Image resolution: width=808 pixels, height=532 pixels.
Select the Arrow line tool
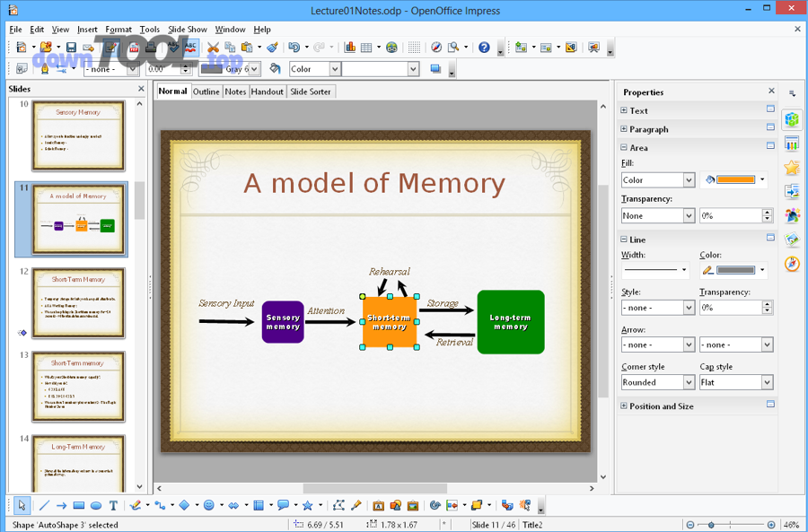pos(60,505)
